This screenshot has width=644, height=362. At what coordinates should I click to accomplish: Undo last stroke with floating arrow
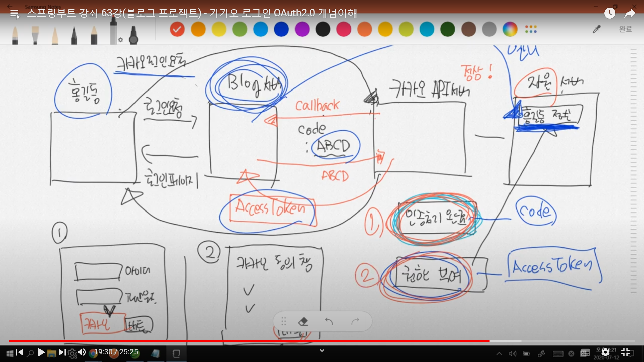329,322
